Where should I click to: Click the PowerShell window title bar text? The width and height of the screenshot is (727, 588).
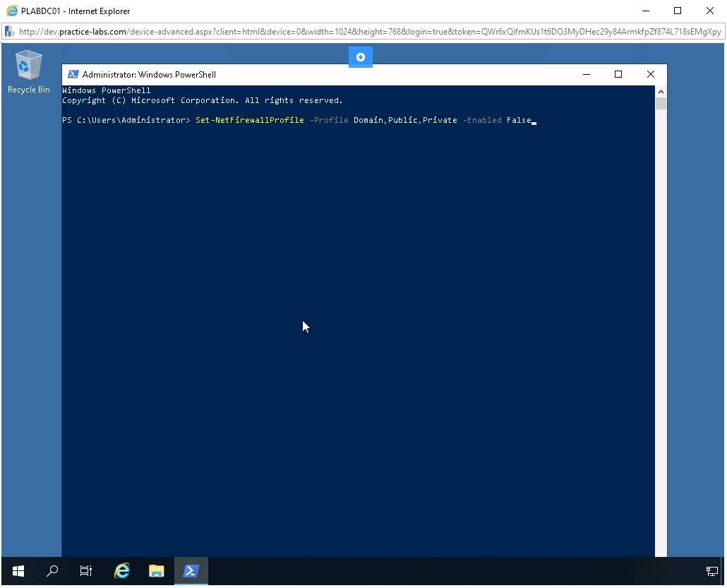[149, 75]
